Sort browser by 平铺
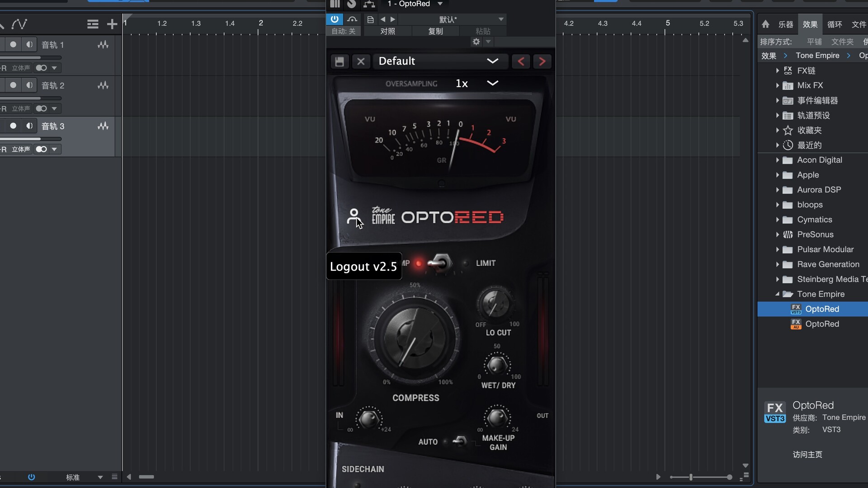Screen dimensions: 868x488 click(x=814, y=42)
